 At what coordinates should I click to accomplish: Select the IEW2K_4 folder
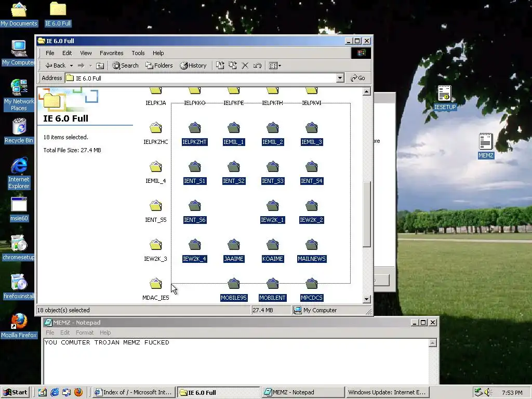(x=194, y=250)
